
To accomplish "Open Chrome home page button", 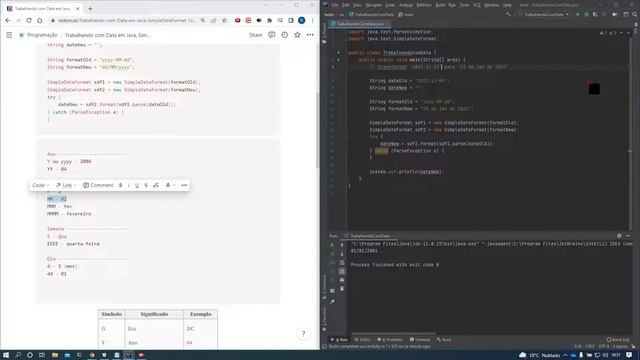I will tap(40, 20).
